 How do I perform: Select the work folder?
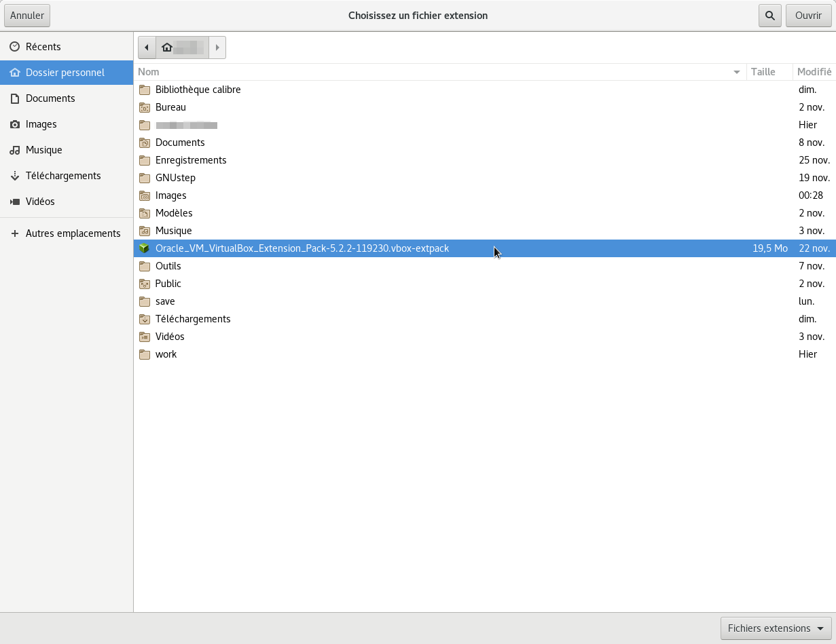(166, 354)
